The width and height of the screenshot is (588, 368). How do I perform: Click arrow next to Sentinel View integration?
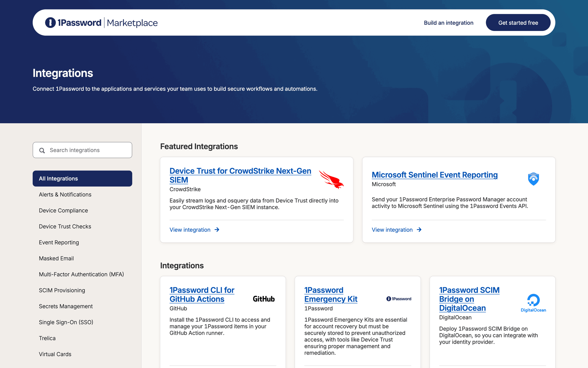(x=419, y=230)
